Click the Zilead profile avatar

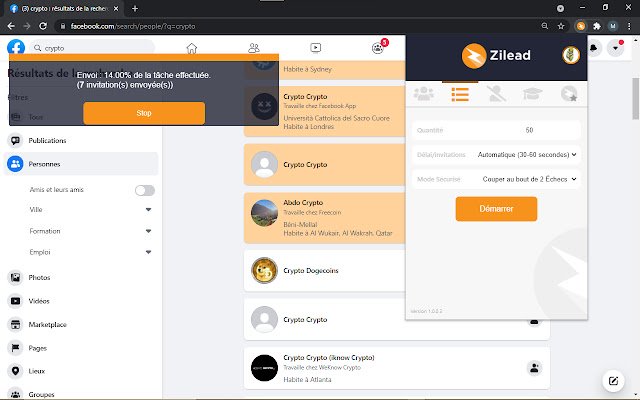click(x=571, y=55)
